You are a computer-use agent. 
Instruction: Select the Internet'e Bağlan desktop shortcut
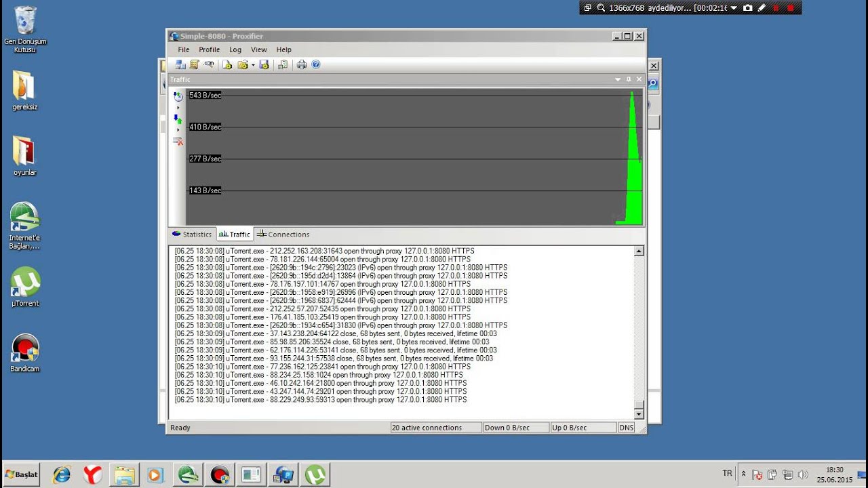click(24, 226)
